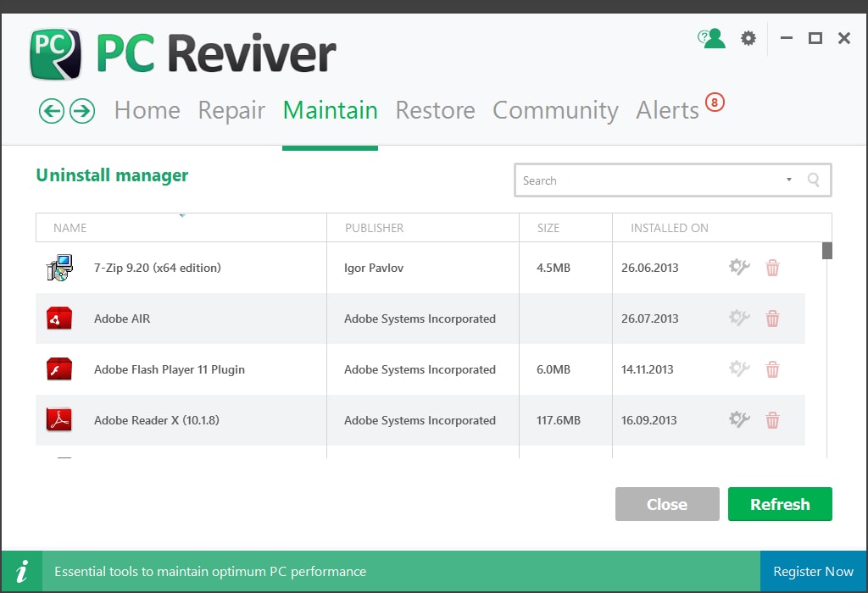Go to the Restore tab

(x=435, y=110)
